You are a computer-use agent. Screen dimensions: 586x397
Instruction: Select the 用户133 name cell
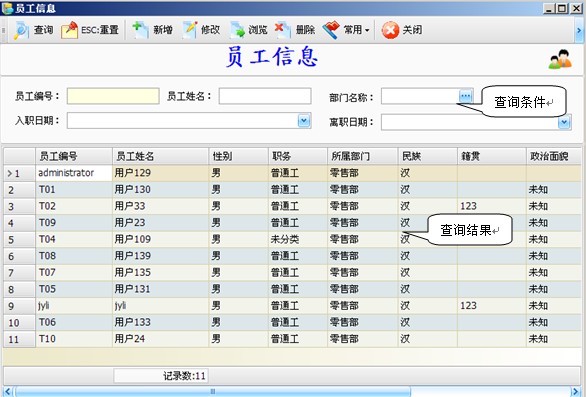[160, 322]
